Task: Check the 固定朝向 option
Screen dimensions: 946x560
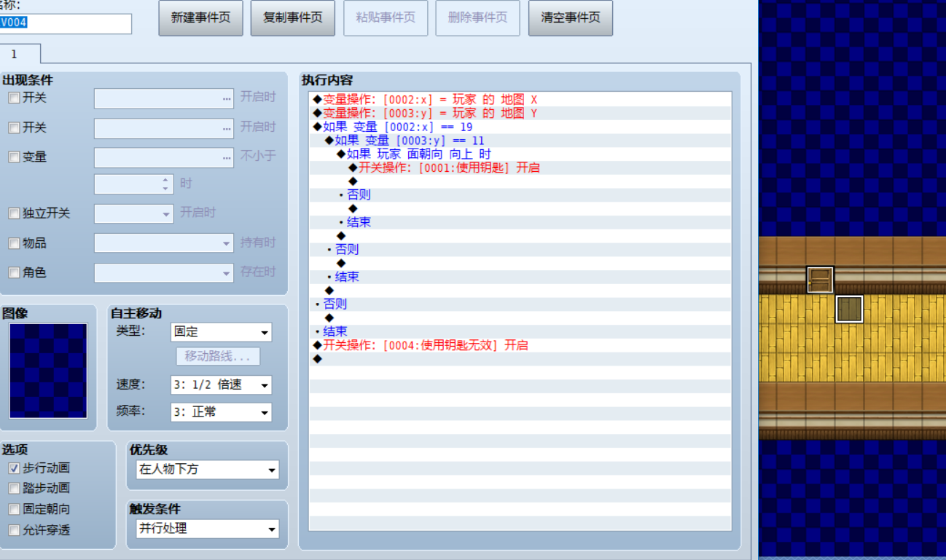Action: [14, 510]
